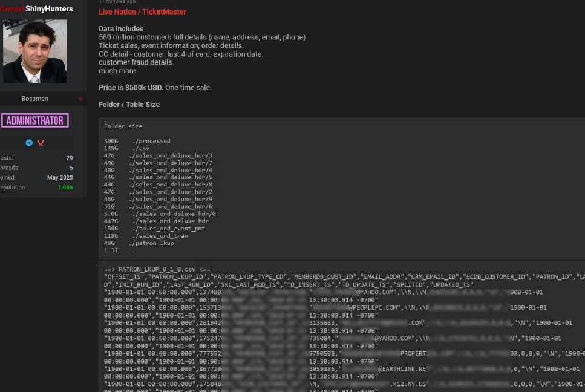Select the customer fraud details line
585x392 pixels.
point(135,62)
